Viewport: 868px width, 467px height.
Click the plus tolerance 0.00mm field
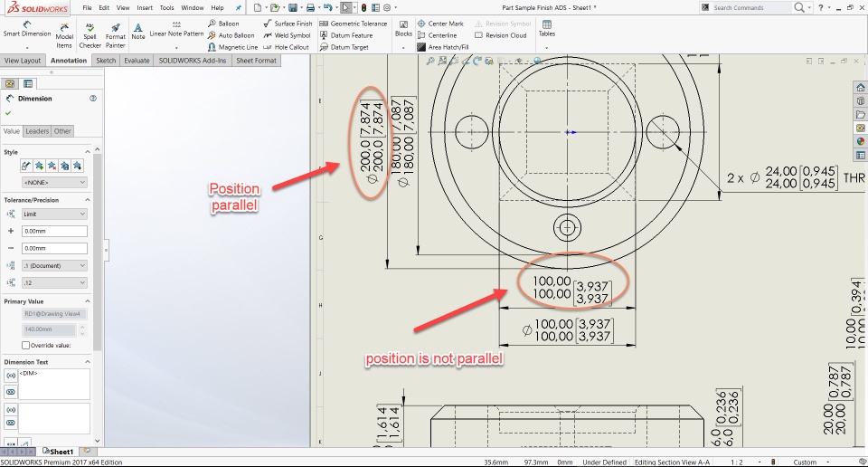tap(54, 231)
